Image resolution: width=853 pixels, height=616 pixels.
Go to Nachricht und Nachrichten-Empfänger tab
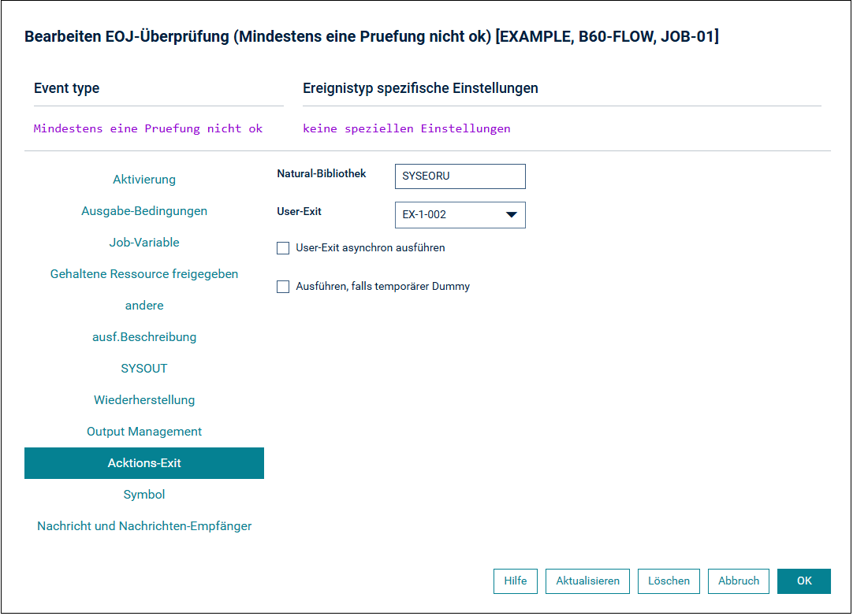pyautogui.click(x=144, y=526)
